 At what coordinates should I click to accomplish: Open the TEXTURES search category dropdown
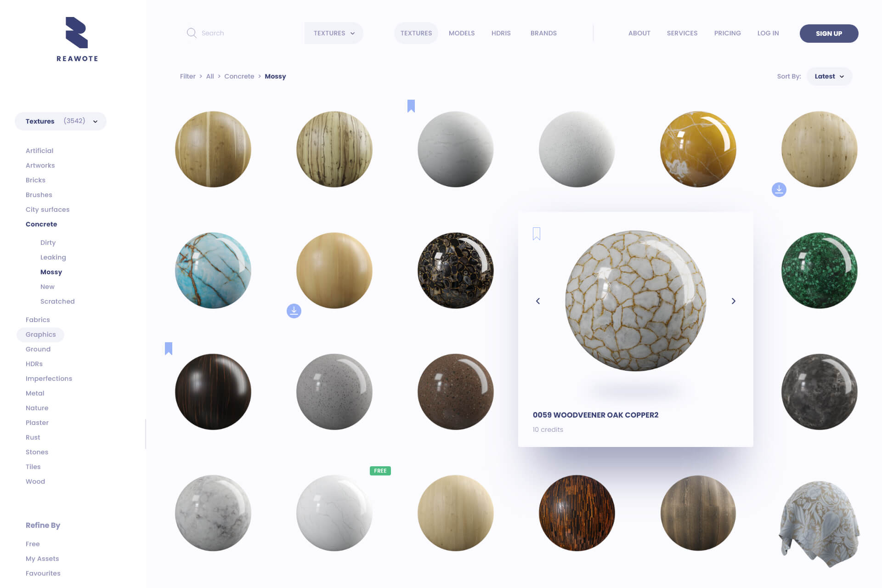pos(334,33)
